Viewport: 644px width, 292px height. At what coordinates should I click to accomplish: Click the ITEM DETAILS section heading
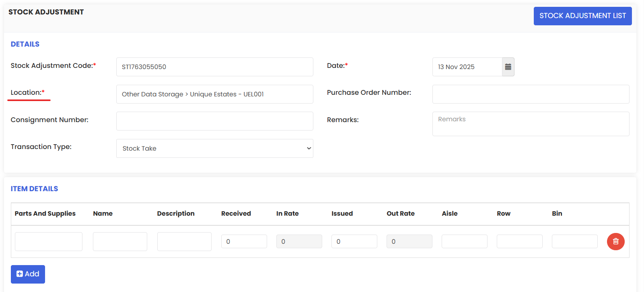[35, 189]
